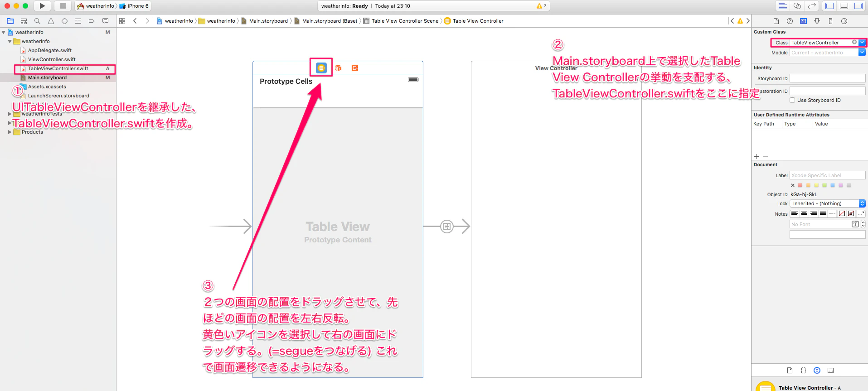Switch to the Assistant editor
The height and width of the screenshot is (391, 868).
point(797,6)
